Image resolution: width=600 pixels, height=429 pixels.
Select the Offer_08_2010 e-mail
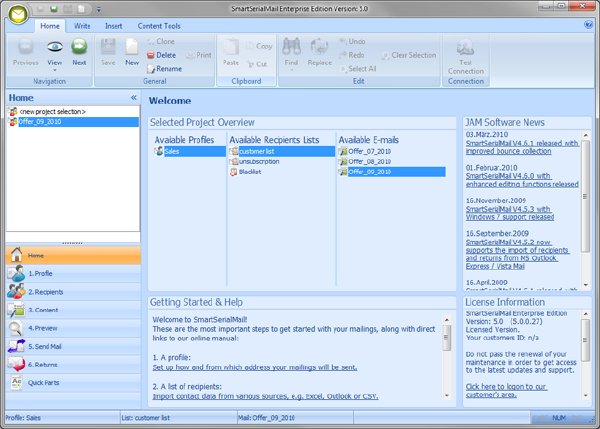click(x=365, y=161)
